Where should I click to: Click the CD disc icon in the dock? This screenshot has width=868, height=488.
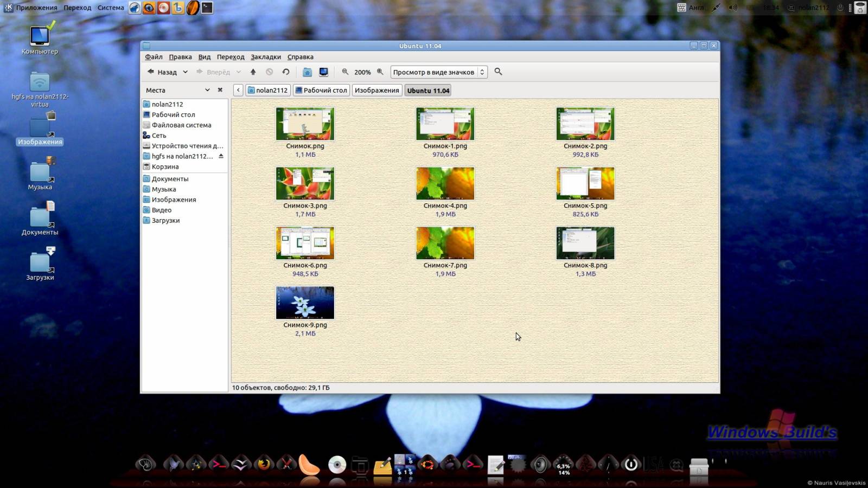(337, 465)
